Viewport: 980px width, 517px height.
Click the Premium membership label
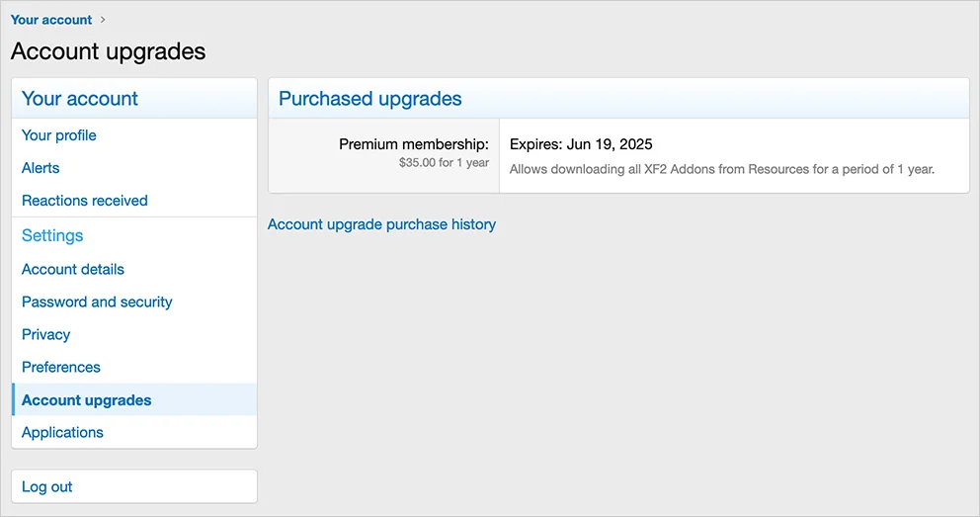pyautogui.click(x=414, y=144)
